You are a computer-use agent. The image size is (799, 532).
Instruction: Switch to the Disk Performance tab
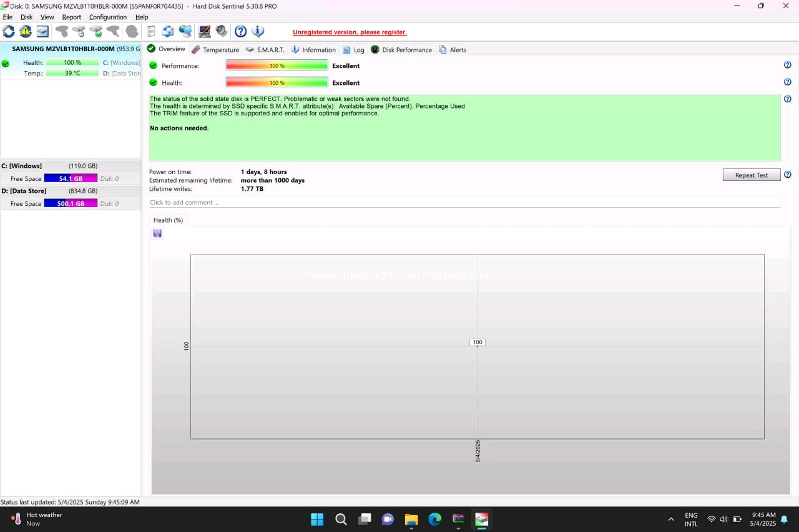coord(401,49)
